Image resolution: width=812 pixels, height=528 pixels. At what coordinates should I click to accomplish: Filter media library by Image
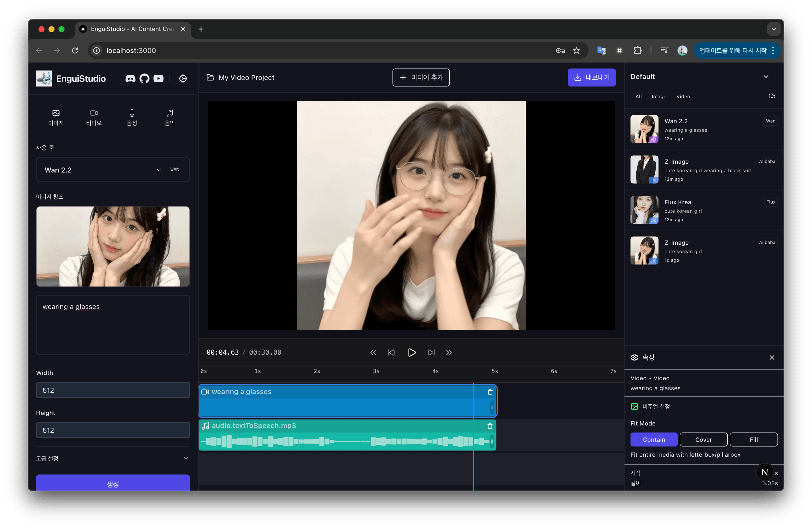click(658, 96)
